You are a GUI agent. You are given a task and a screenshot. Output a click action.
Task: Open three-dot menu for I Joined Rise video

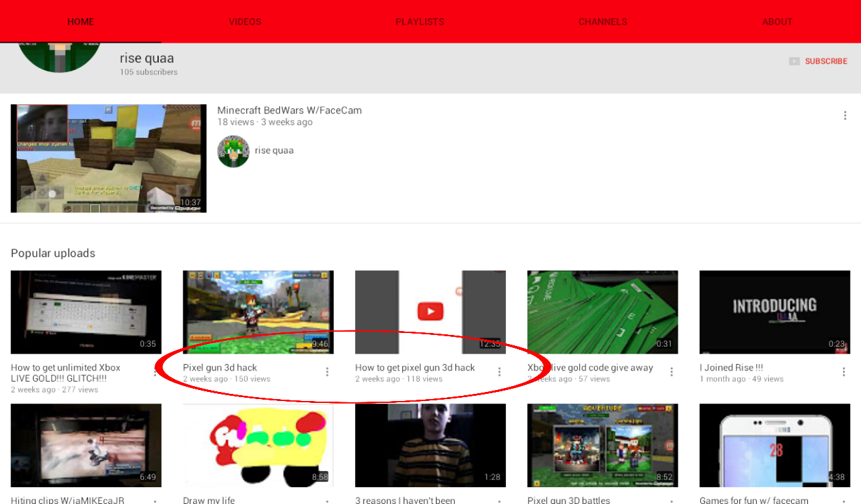844,372
